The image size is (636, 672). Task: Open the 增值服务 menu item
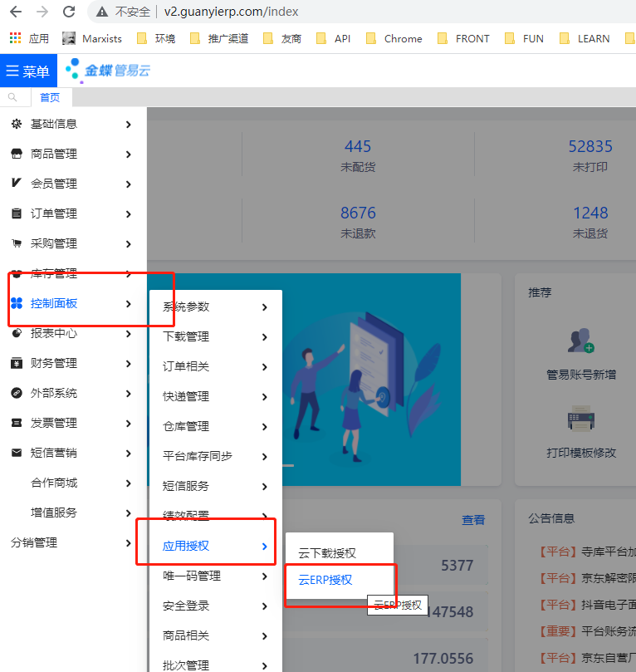[73, 513]
